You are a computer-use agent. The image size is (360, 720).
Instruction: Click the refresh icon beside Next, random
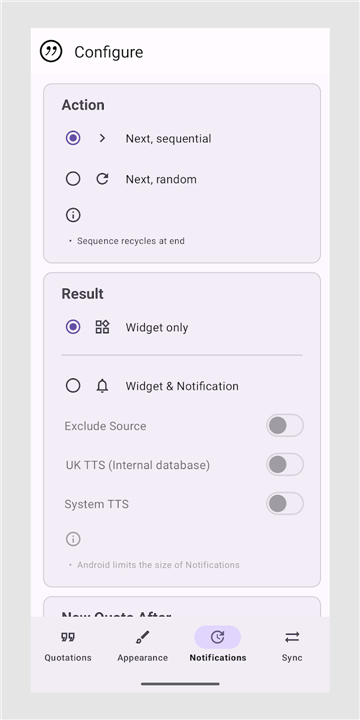[x=102, y=179]
